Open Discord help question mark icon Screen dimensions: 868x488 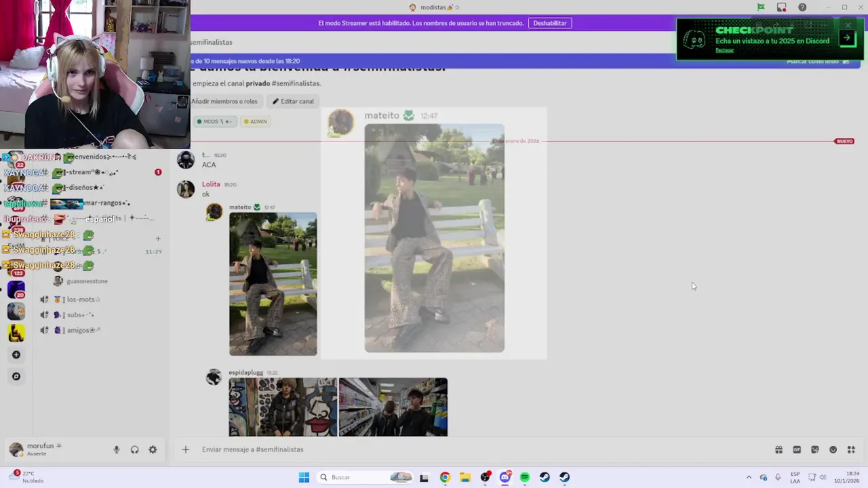click(802, 7)
